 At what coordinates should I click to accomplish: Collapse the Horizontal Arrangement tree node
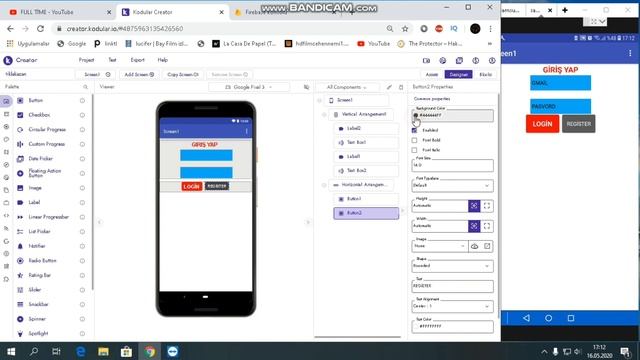point(324,185)
